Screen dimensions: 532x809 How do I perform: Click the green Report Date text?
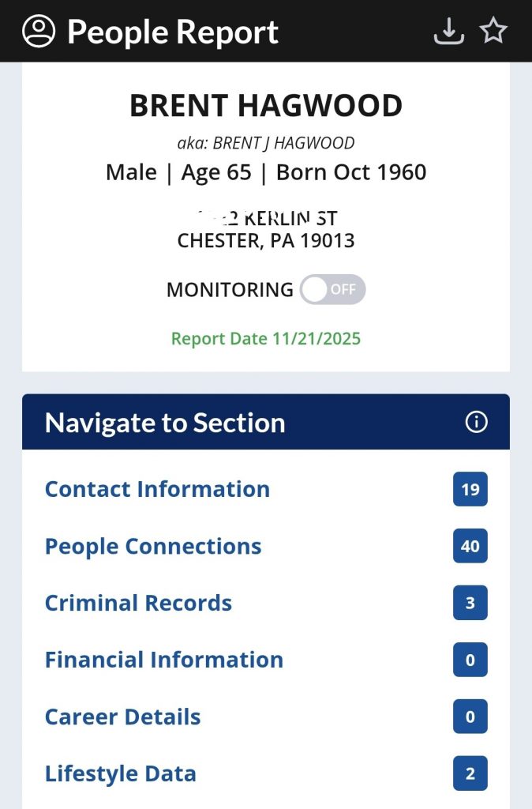[266, 339]
